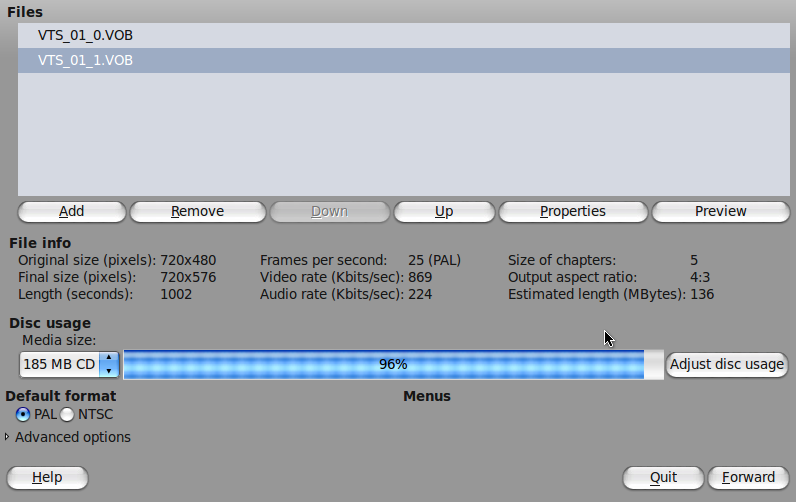Click the Disc usage heading
The image size is (796, 502).
point(50,323)
